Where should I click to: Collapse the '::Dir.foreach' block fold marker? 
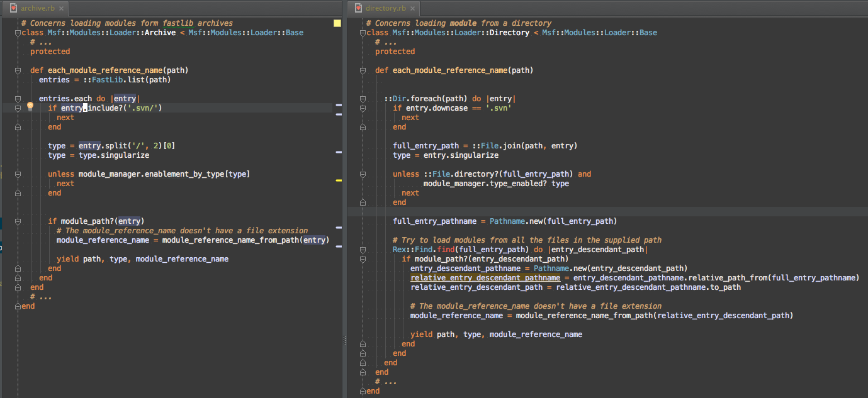[x=363, y=99]
